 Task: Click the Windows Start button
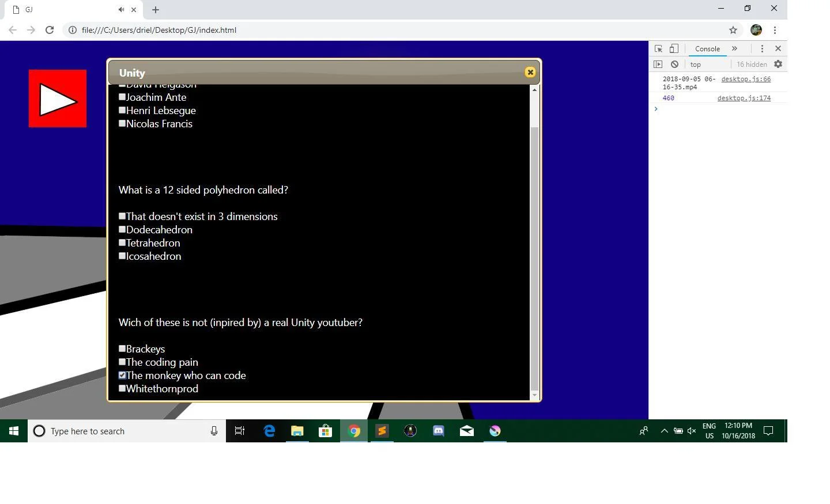(x=14, y=431)
